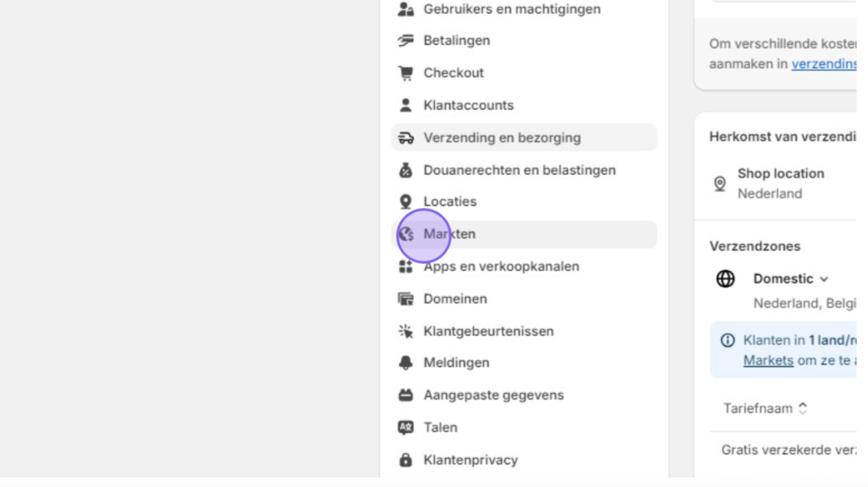Click the Checkout cart icon
This screenshot has height=487, width=868.
[x=406, y=73]
